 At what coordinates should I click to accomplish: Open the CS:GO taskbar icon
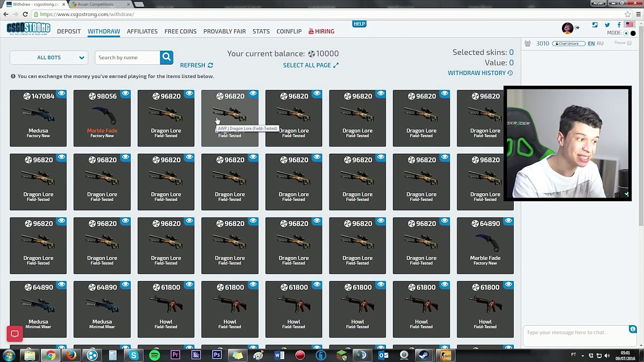pyautogui.click(x=446, y=355)
